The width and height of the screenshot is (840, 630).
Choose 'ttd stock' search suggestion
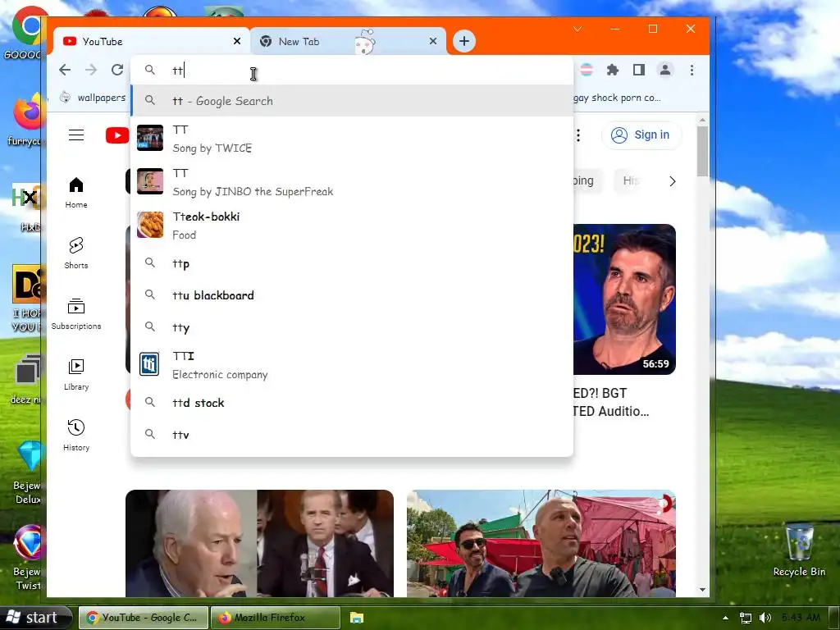coord(352,402)
